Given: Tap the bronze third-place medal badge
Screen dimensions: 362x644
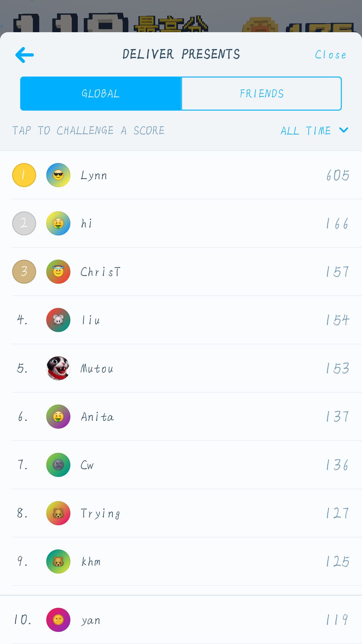Looking at the screenshot, I should click(24, 272).
